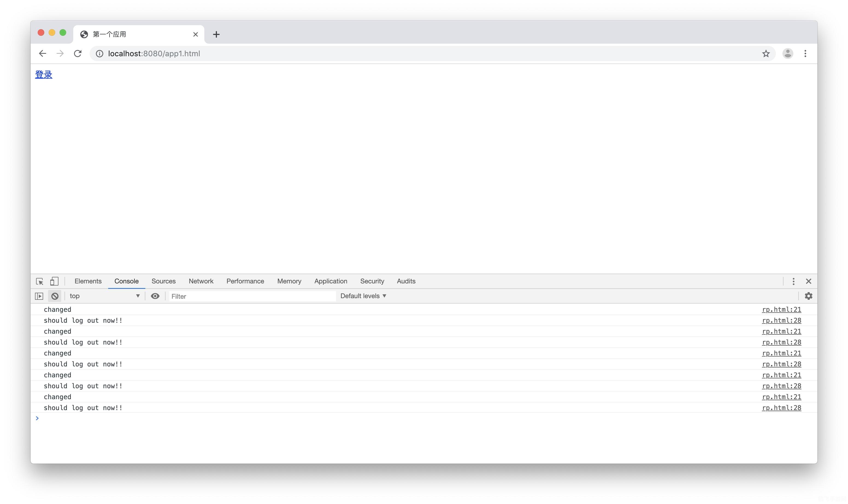The image size is (848, 504).
Task: Open the Chrome profile avatar
Action: (x=788, y=54)
